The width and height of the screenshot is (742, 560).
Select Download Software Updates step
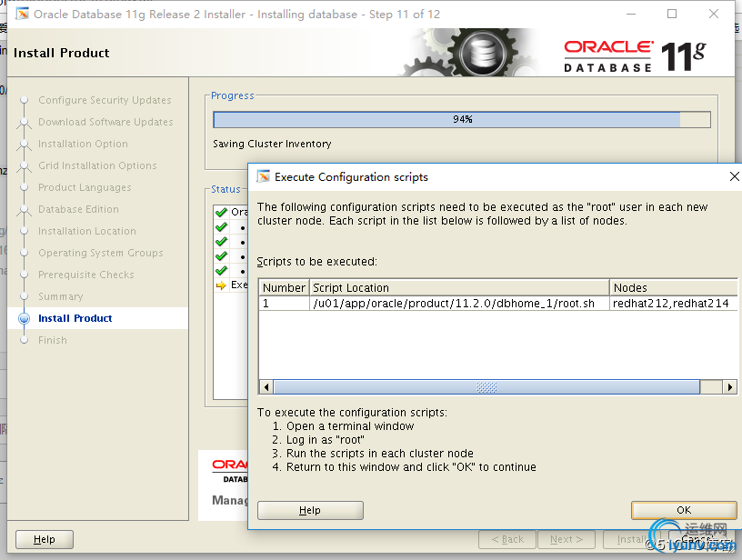pos(105,122)
